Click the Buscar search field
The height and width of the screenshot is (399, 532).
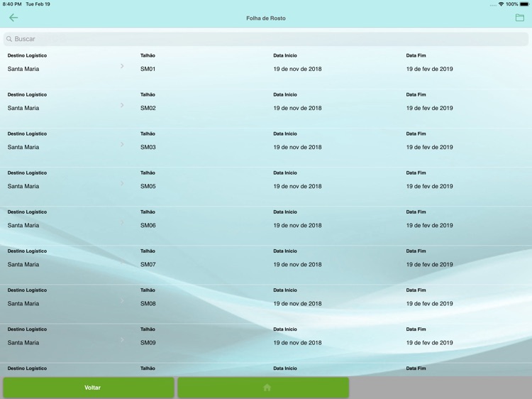(x=266, y=39)
